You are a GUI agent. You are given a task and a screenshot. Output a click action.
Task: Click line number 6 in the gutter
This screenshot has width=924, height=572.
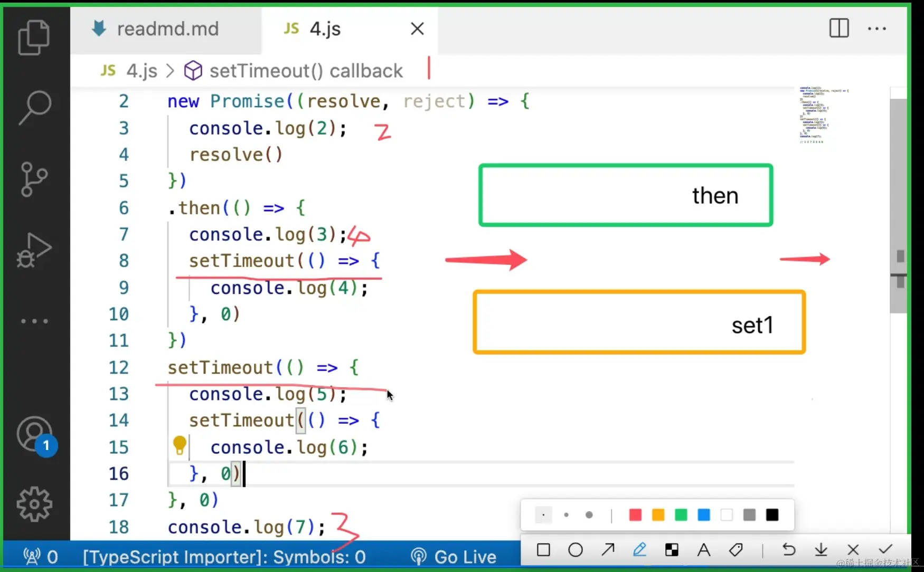pos(124,207)
